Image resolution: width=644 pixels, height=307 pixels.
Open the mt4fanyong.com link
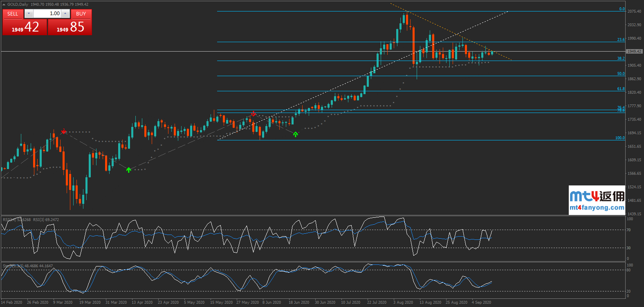(x=597, y=208)
